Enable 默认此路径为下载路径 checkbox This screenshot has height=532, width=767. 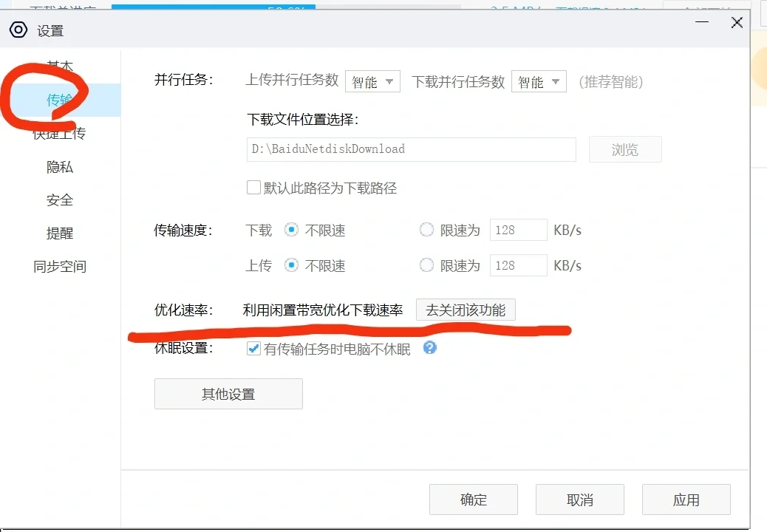click(x=253, y=188)
